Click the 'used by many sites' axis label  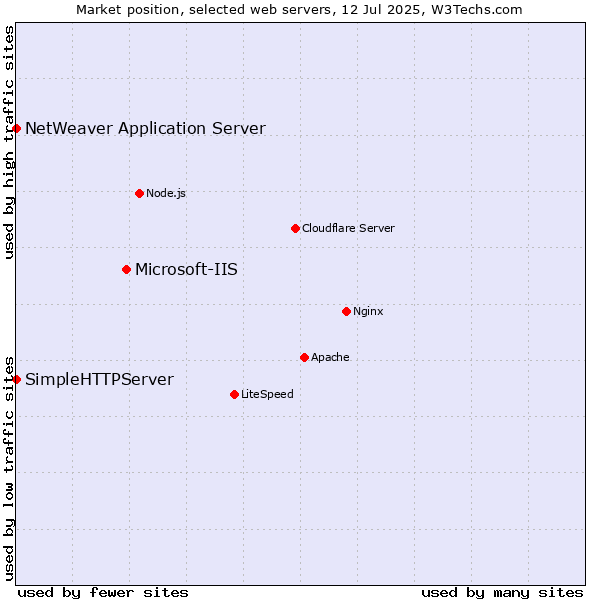pos(503,593)
